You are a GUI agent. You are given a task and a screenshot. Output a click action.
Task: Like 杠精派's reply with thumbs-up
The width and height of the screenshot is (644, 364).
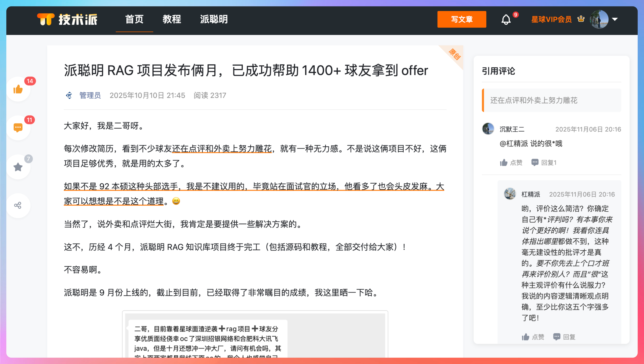tap(525, 337)
